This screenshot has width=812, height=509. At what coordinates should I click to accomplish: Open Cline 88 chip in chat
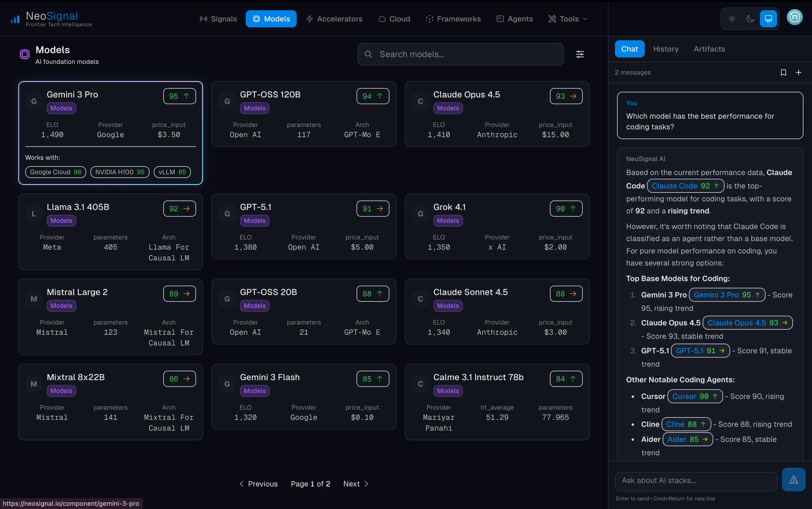686,424
